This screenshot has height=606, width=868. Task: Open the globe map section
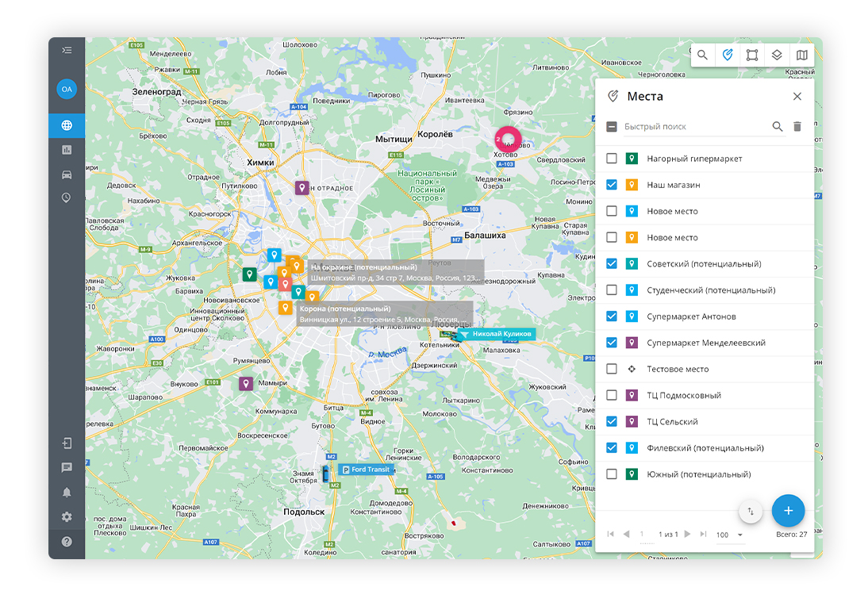[67, 125]
